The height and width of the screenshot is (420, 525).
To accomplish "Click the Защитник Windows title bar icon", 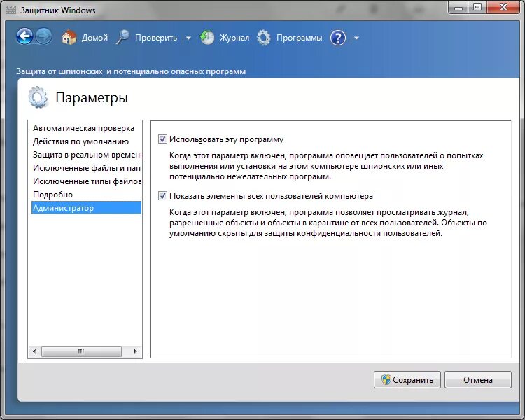I will click(x=10, y=10).
